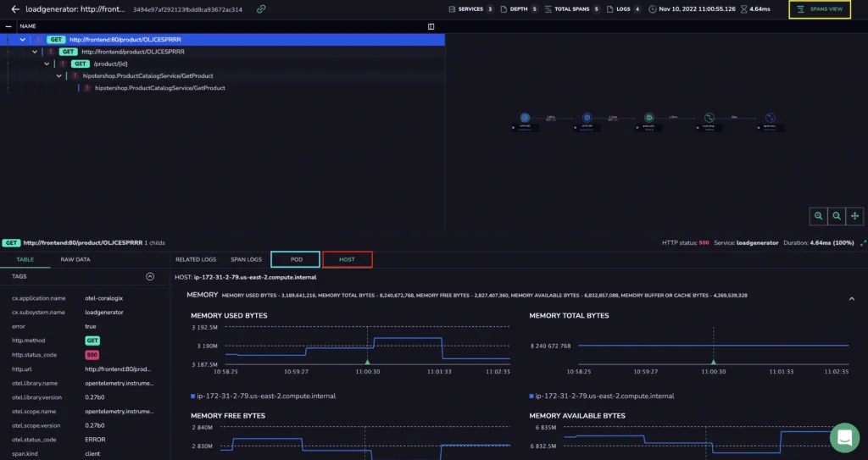The width and height of the screenshot is (868, 460).
Task: Click the leftmost magnifier button in the graph controls
Action: tap(818, 216)
